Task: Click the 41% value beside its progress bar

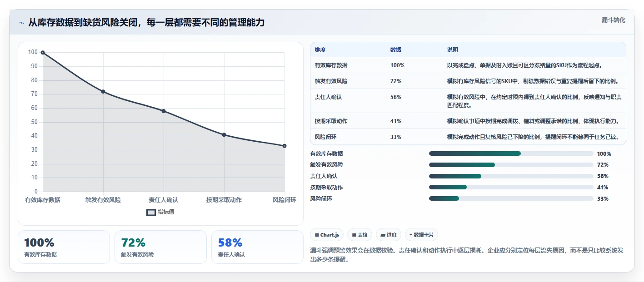Action: click(x=603, y=187)
